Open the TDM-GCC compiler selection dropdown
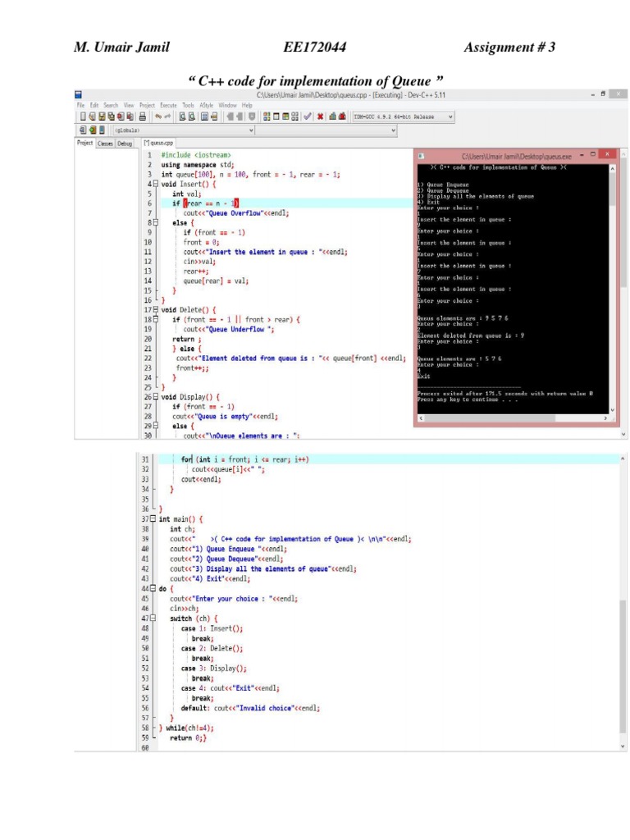This screenshot has height=840, width=630. (x=403, y=116)
